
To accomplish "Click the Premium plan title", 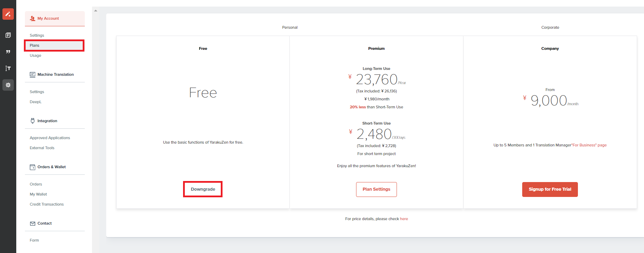I will pyautogui.click(x=377, y=48).
